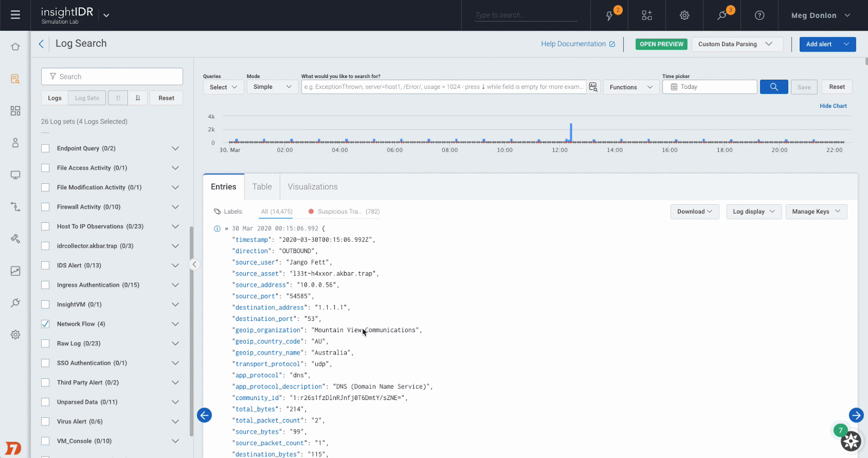Switch to the Visualizations tab
Viewport: 868px width, 458px height.
click(x=312, y=187)
